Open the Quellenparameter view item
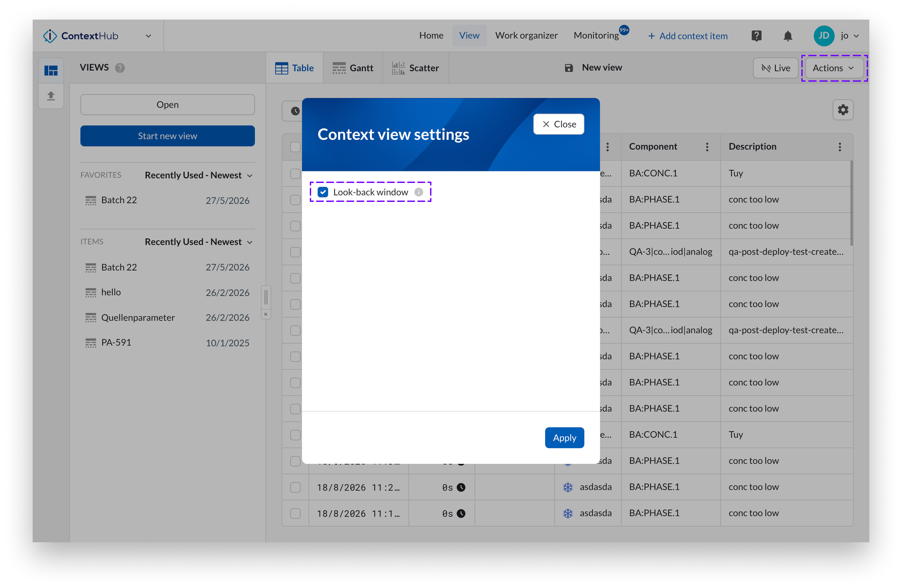The width and height of the screenshot is (902, 588). point(167,318)
